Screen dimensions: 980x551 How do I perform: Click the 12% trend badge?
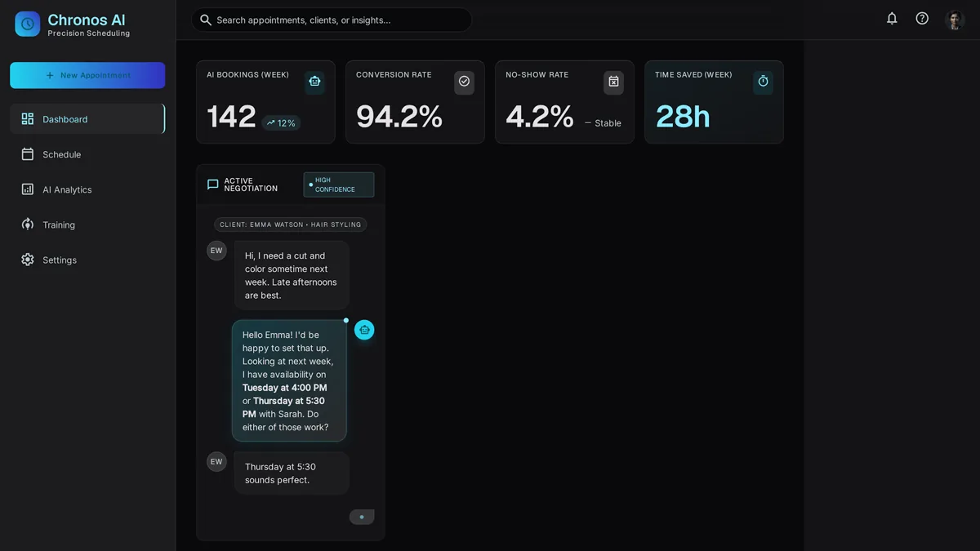281,123
